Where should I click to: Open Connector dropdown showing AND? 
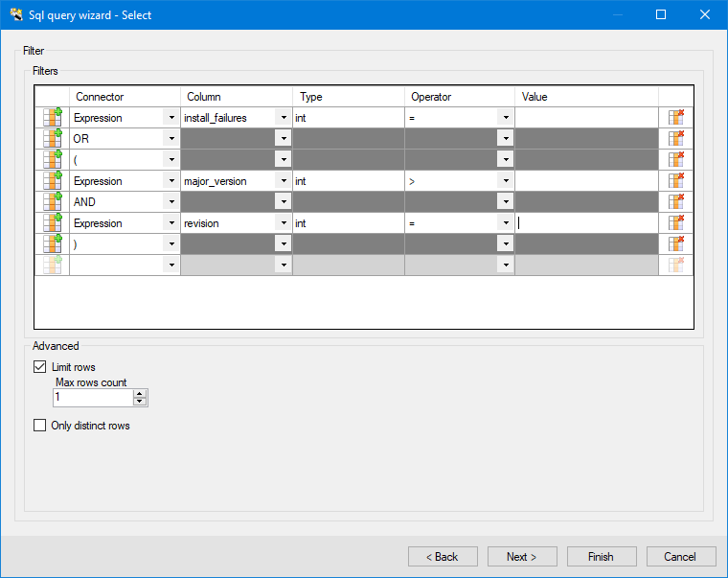pos(171,202)
